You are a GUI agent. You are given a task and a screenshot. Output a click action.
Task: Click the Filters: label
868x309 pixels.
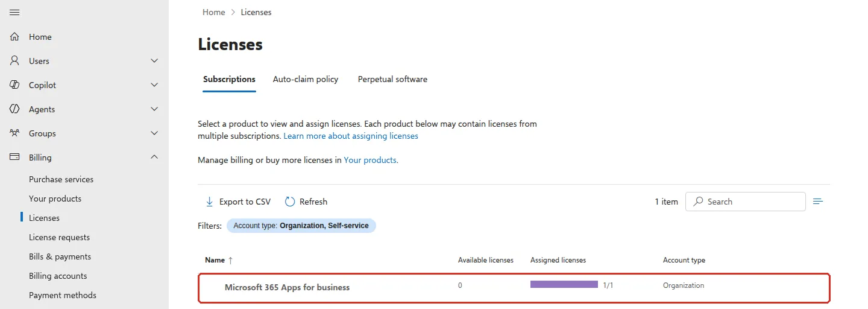pyautogui.click(x=210, y=226)
